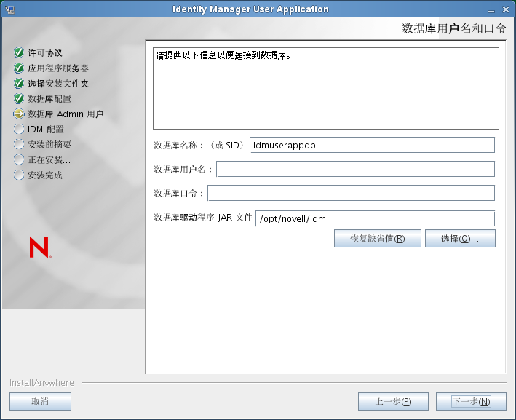Focus the 数据库驱动程序 JAR 文件 path field

(x=375, y=218)
